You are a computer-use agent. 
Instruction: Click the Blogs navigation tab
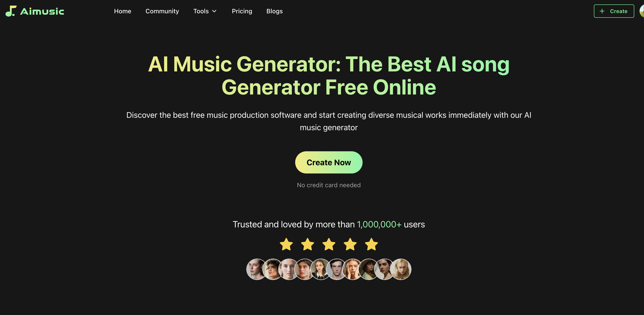[x=274, y=11]
